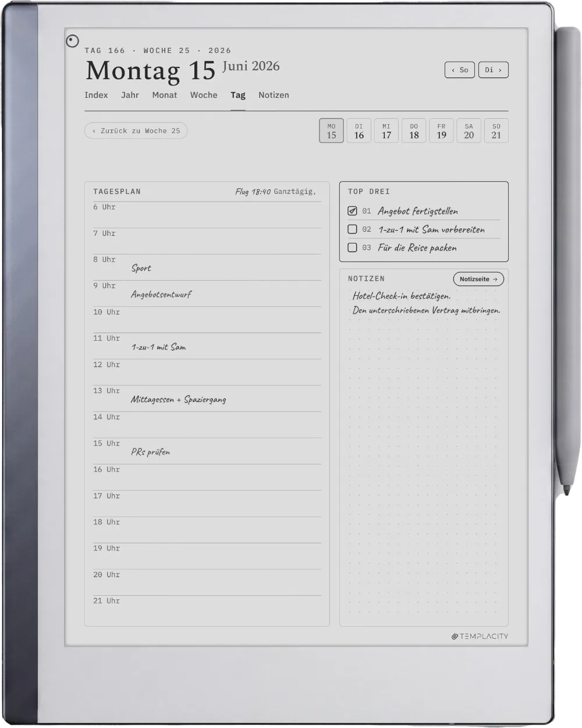
Task: Open the Notizen tab
Action: click(274, 95)
